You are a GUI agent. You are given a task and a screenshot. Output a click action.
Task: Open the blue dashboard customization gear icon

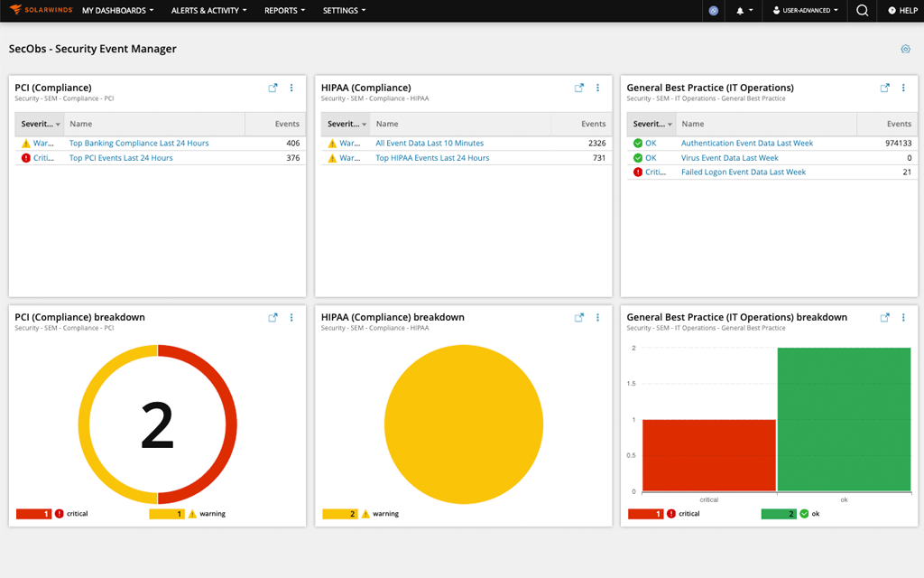point(905,49)
